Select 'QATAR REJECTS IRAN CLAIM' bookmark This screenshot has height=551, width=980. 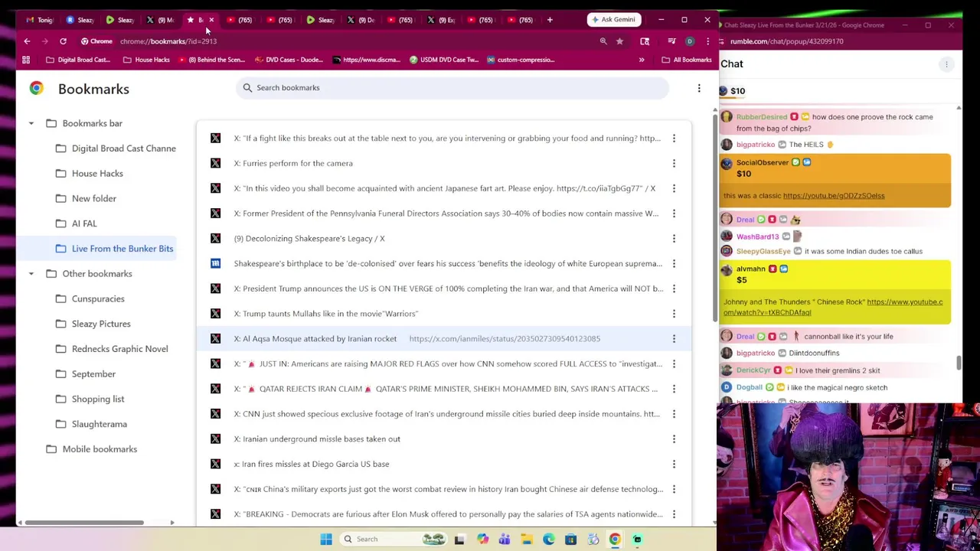pos(444,389)
